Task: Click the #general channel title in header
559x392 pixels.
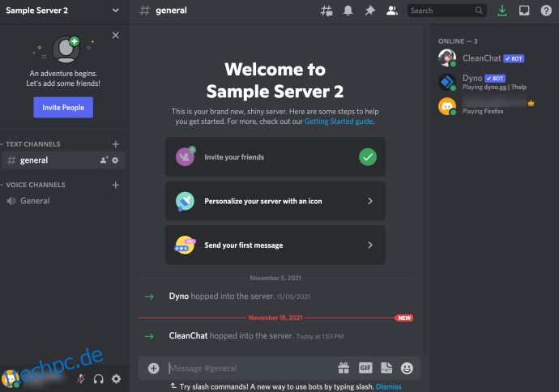Action: 171,11
